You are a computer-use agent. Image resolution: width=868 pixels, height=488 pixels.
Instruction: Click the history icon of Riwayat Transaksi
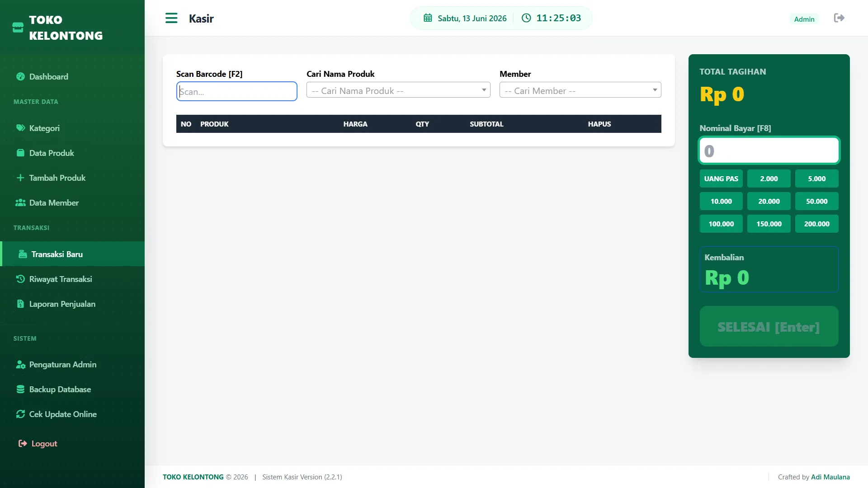click(x=20, y=279)
